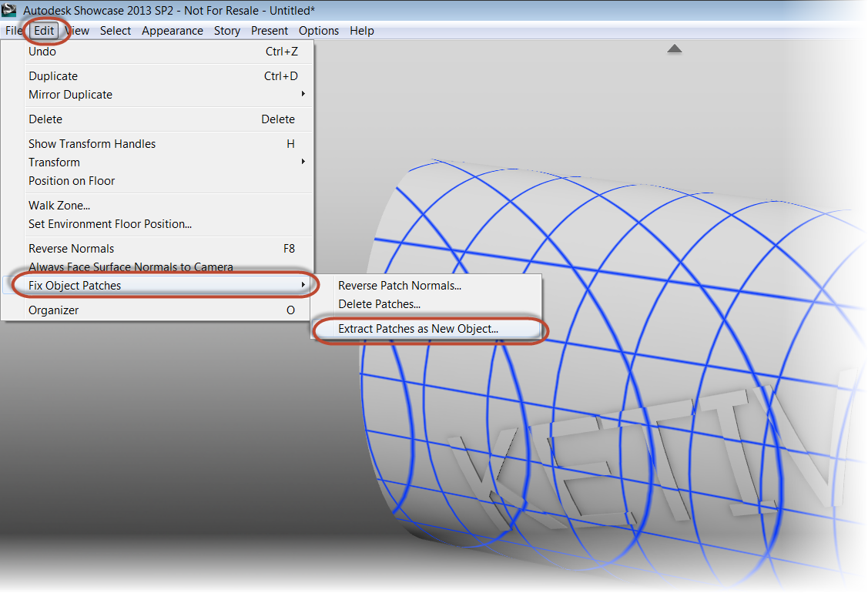Select Duplicate from the Edit menu
Image resolution: width=868 pixels, height=593 pixels.
(52, 75)
